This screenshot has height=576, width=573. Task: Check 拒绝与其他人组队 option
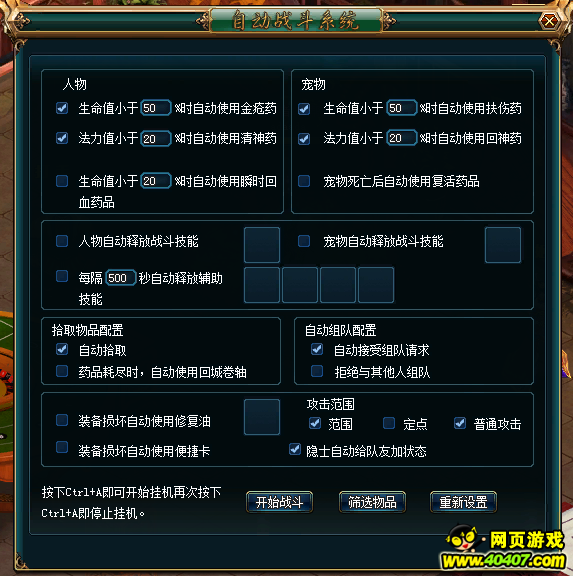point(317,371)
